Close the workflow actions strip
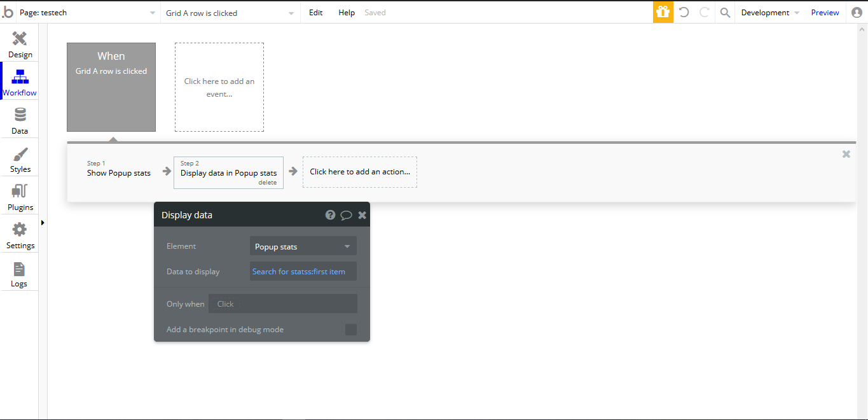The width and height of the screenshot is (868, 420). tap(846, 154)
